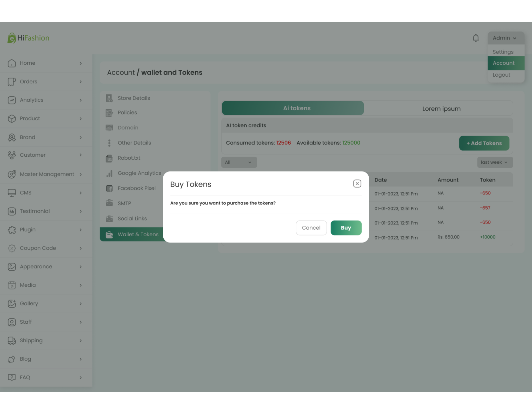Click the Wallet & Tokens wallet icon

[x=109, y=235]
